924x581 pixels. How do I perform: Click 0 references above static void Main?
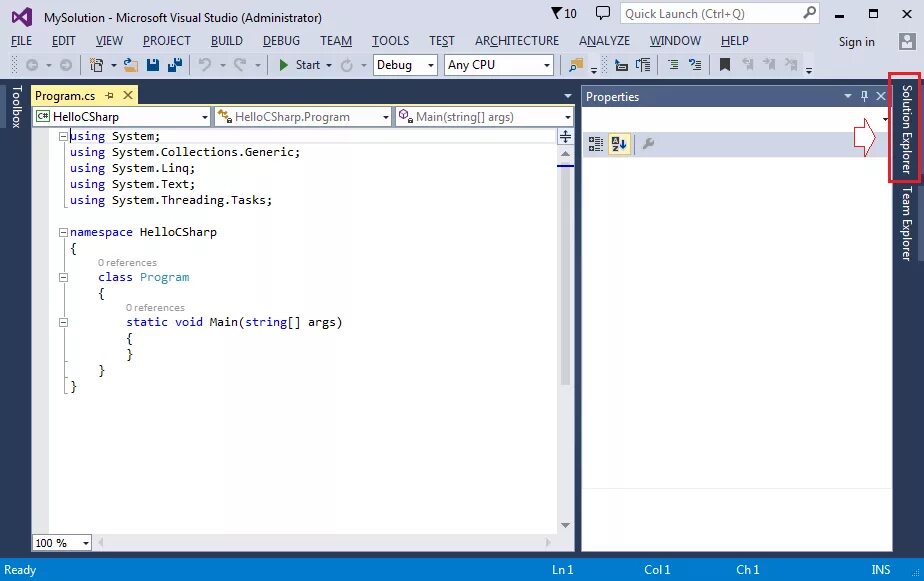155,308
